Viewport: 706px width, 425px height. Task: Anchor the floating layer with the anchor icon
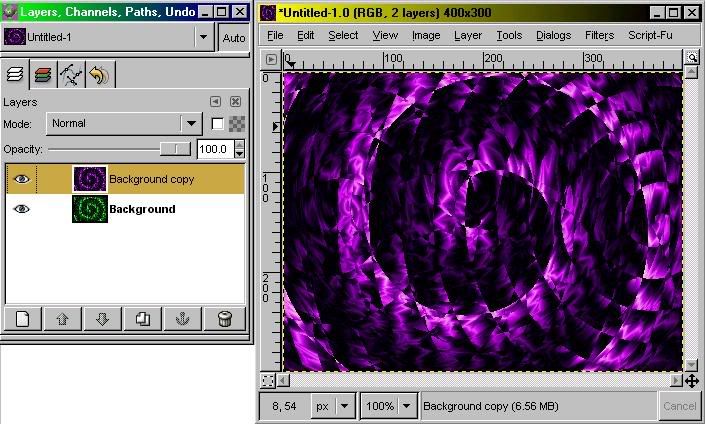tap(182, 319)
